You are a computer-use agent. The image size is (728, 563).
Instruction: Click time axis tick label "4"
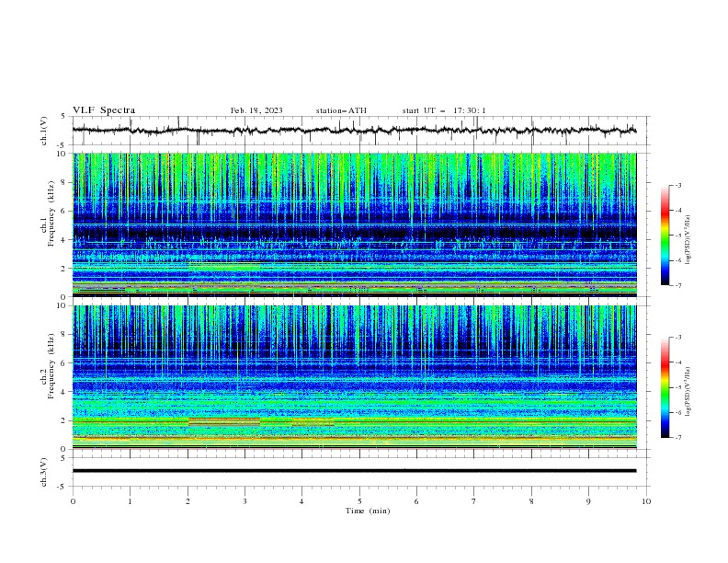(x=301, y=501)
